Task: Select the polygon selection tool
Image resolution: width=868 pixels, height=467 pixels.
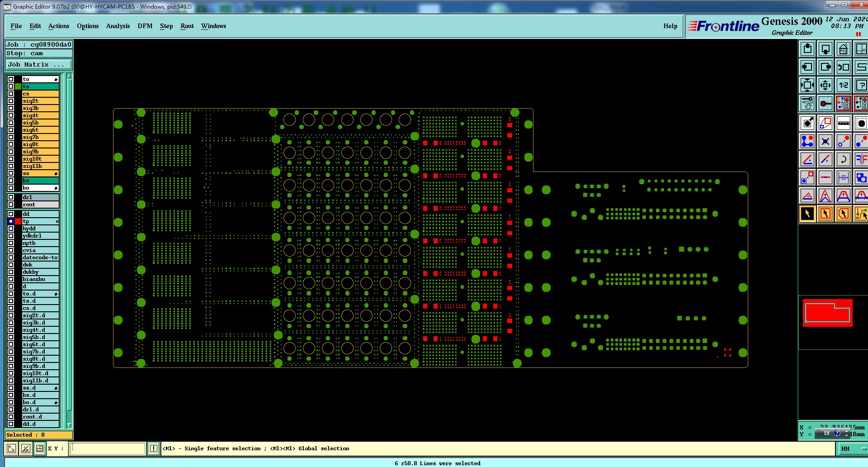Action: (x=844, y=214)
